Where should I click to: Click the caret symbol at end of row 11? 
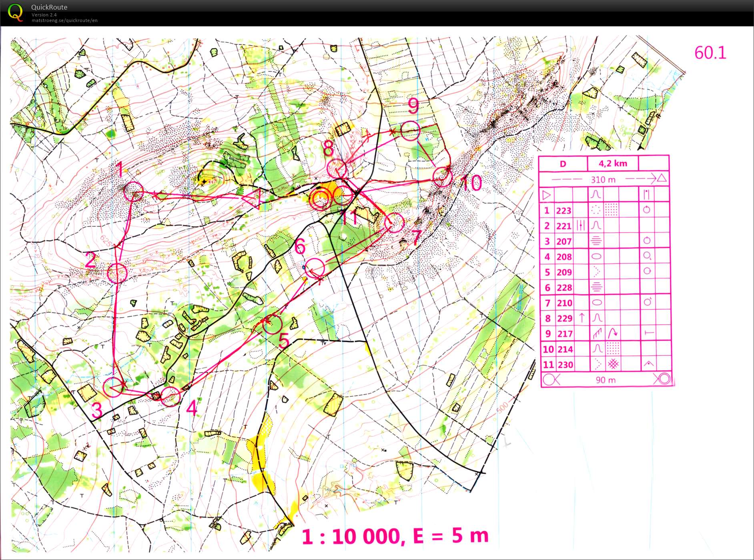(649, 364)
